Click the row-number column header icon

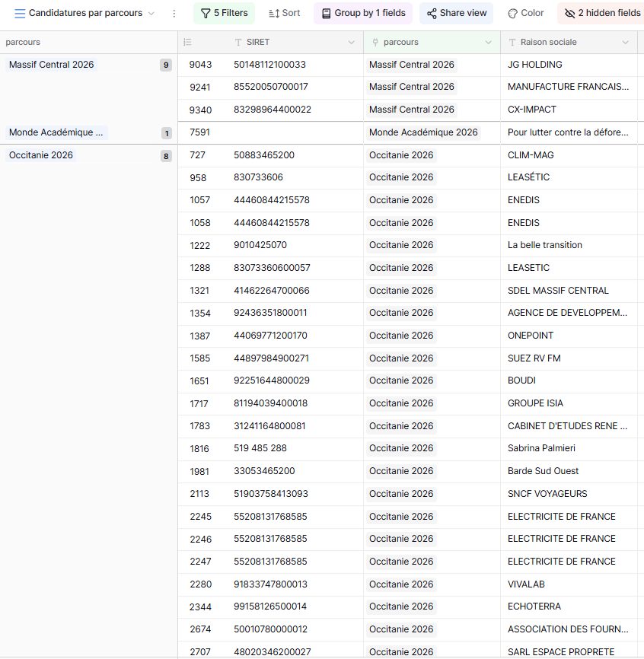[187, 43]
